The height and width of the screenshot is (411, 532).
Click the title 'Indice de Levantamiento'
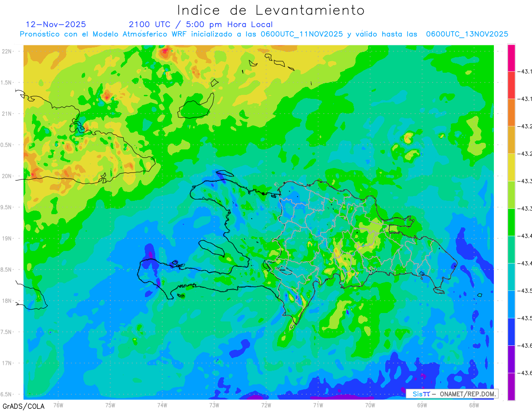pos(271,10)
